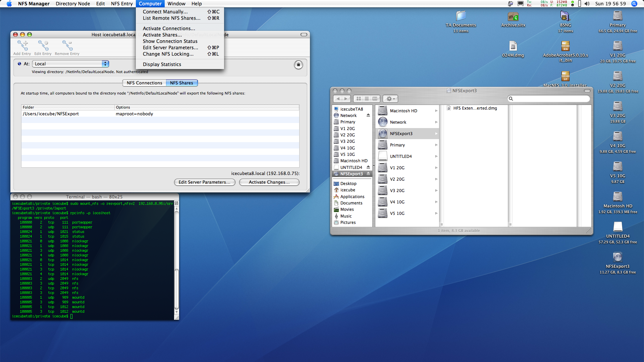
Task: Eject UNTITLED4 in Finder sidebar
Action: click(x=368, y=167)
